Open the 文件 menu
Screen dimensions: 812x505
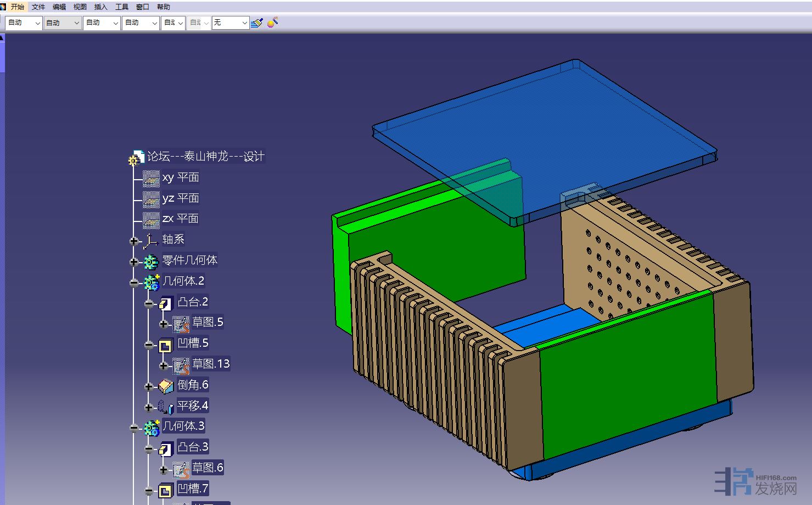(x=38, y=7)
